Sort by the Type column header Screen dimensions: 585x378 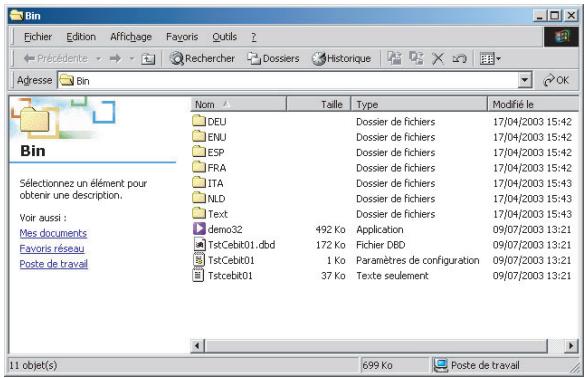(x=419, y=104)
